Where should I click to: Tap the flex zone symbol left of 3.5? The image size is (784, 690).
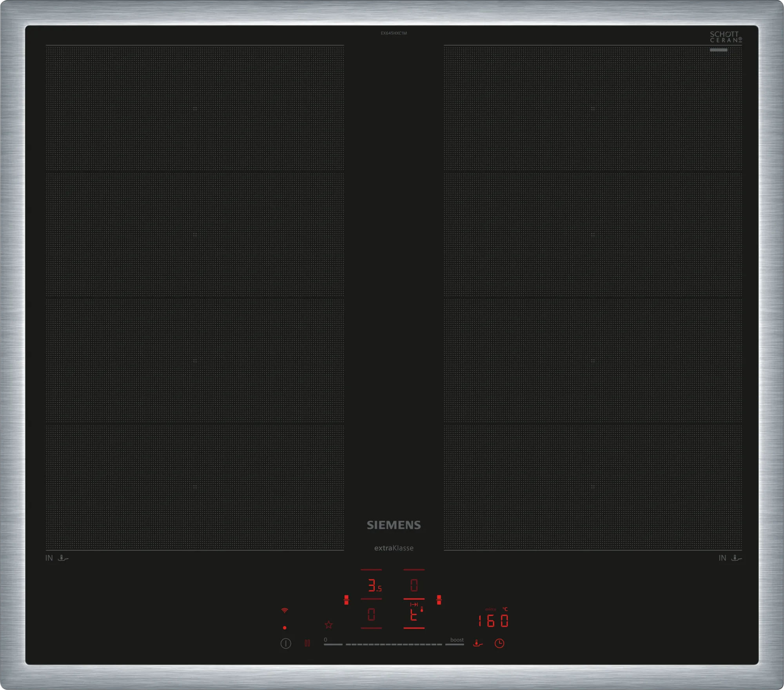(x=346, y=599)
